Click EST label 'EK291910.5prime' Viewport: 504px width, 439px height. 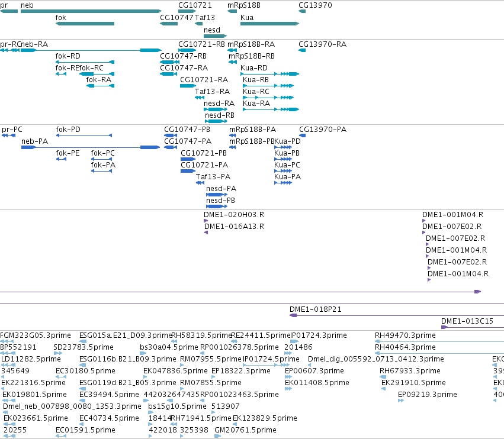(x=413, y=382)
